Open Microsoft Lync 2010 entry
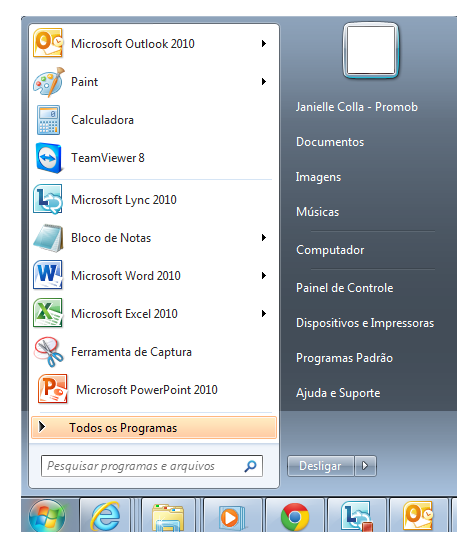Viewport: 470px width, 545px height. (123, 200)
